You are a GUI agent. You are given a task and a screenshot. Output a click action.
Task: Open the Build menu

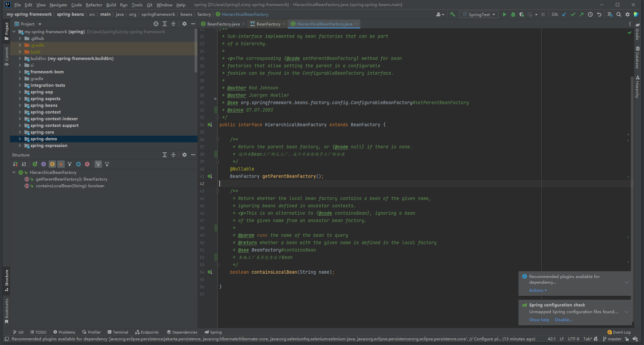click(111, 5)
